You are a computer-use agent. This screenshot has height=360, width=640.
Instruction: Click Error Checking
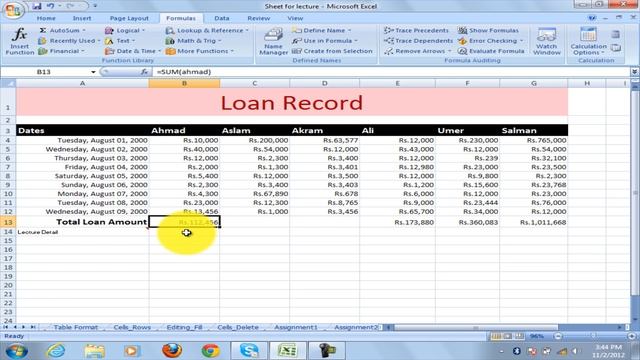tap(490, 41)
